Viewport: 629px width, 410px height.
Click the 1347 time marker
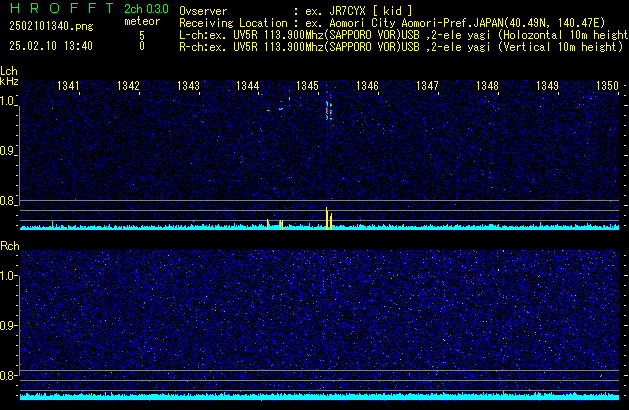click(x=427, y=86)
